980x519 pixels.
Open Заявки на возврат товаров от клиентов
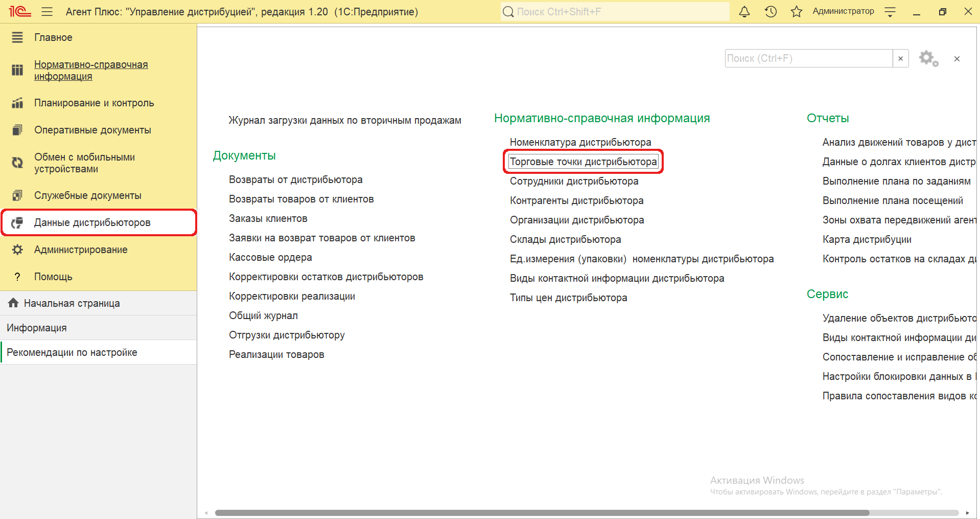click(x=322, y=238)
